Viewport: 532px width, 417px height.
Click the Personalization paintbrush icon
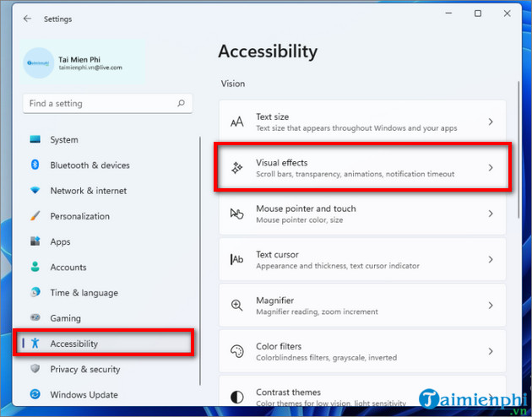[x=35, y=215]
